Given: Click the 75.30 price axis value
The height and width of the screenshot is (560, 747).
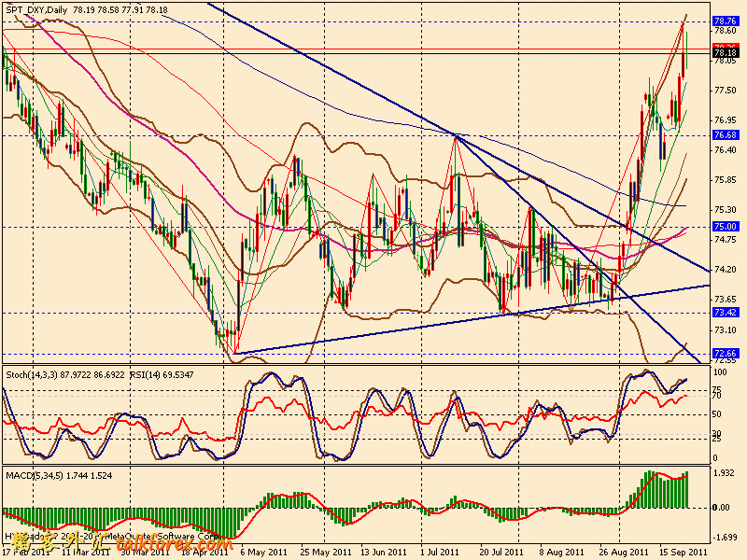Looking at the screenshot, I should pos(726,209).
